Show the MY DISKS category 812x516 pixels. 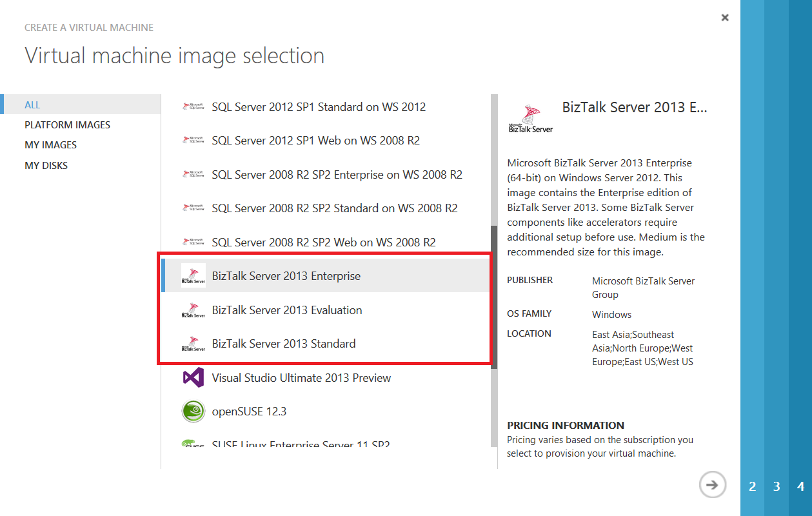[x=46, y=166]
